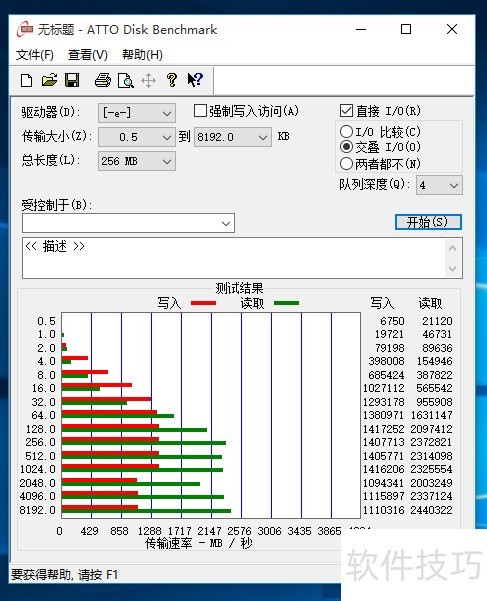Click description box scroll down arrow
The width and height of the screenshot is (487, 601).
(453, 268)
